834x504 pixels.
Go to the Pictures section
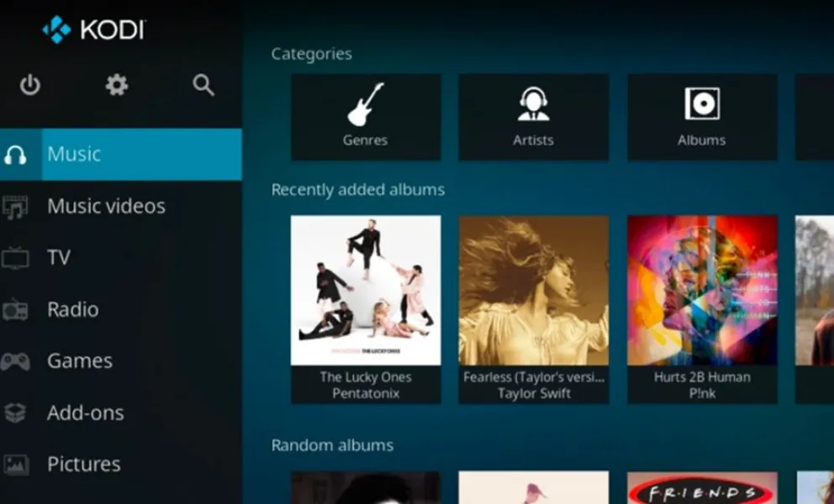tap(121, 465)
